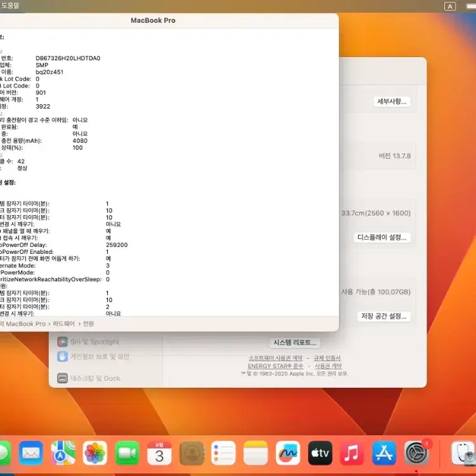
Task: Open the Notes app in Dock
Action: point(256,453)
